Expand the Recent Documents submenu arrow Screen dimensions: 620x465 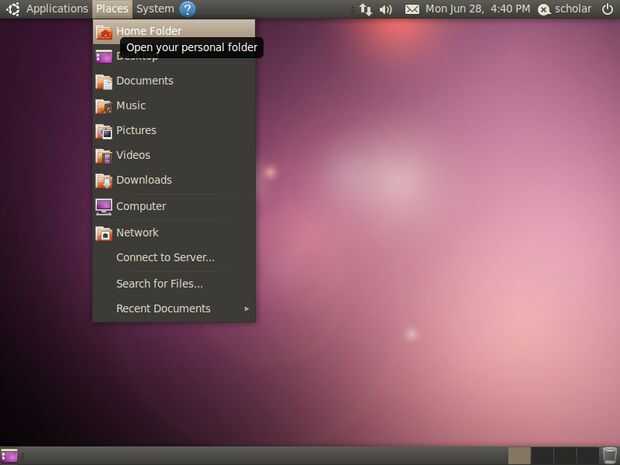246,308
